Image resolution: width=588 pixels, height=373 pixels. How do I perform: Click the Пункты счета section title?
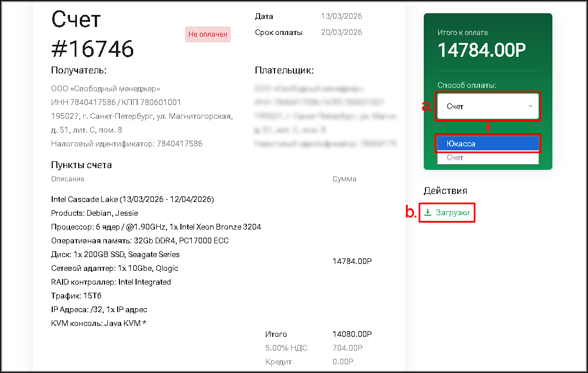click(81, 165)
